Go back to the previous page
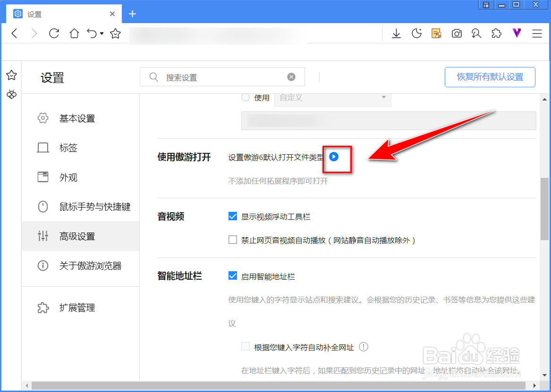 point(14,33)
